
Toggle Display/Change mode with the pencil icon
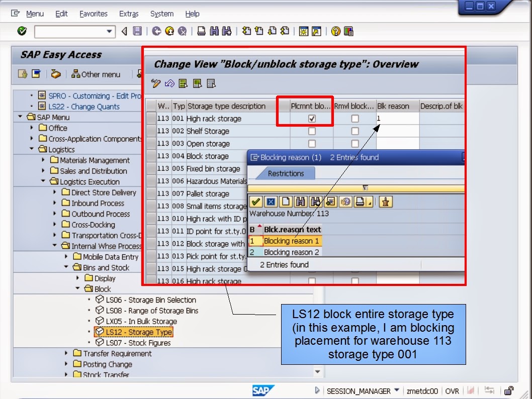pos(155,84)
